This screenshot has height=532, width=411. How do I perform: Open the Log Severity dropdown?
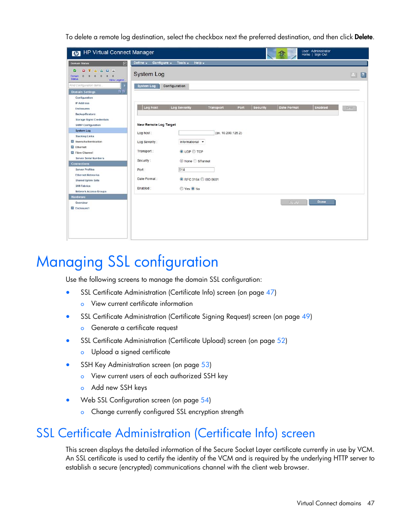point(192,142)
